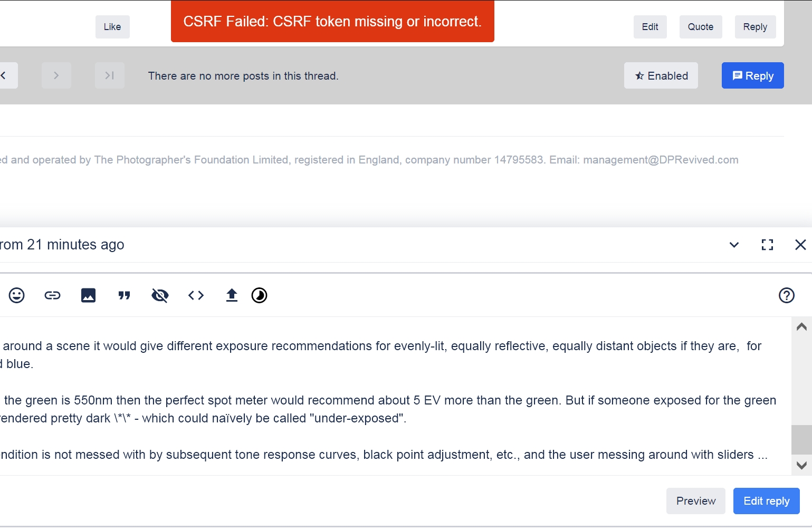Toggle the dark mode contrast icon

(259, 295)
